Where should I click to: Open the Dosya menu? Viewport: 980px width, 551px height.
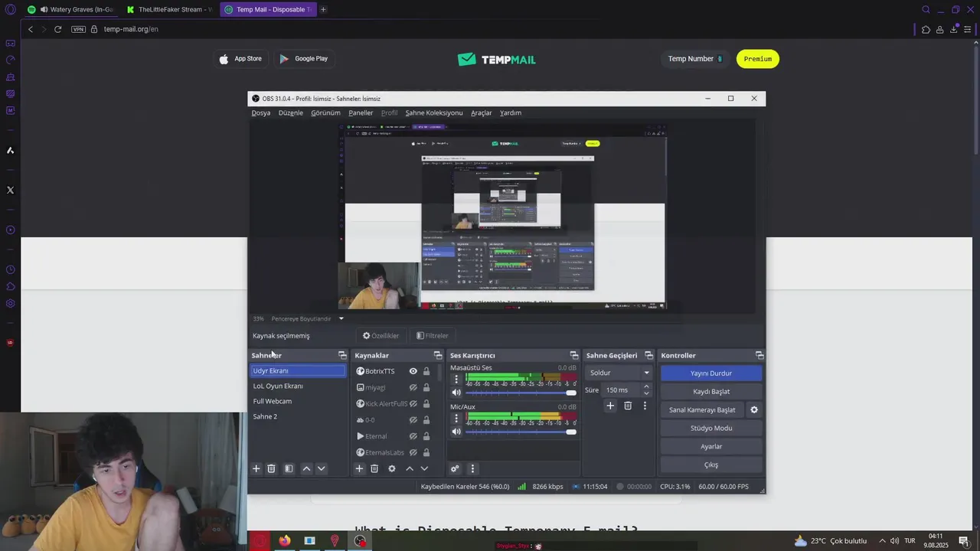tap(261, 112)
